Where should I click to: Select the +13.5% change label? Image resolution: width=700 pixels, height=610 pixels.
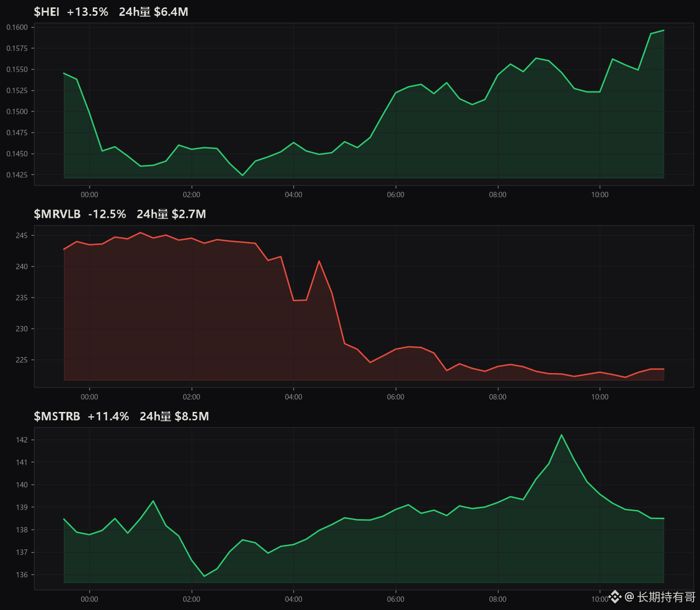pyautogui.click(x=87, y=12)
